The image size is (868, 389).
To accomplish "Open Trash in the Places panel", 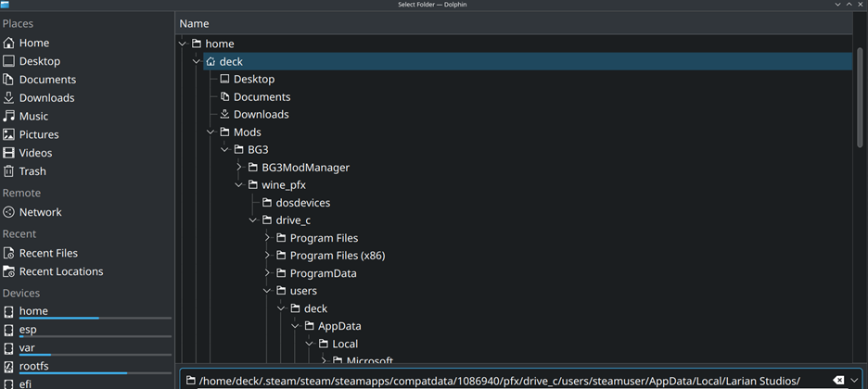I will (32, 171).
